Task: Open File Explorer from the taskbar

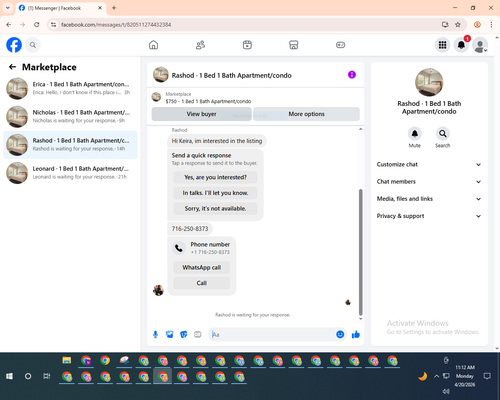Action: click(67, 360)
